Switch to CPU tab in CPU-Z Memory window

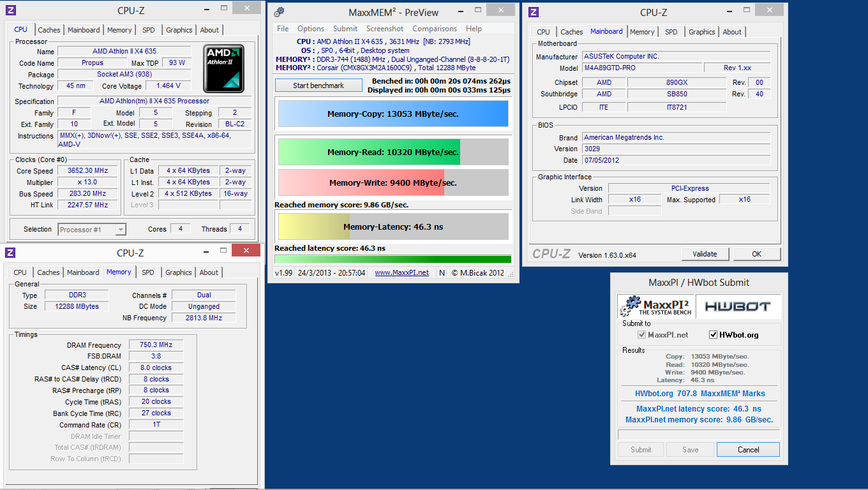(20, 272)
